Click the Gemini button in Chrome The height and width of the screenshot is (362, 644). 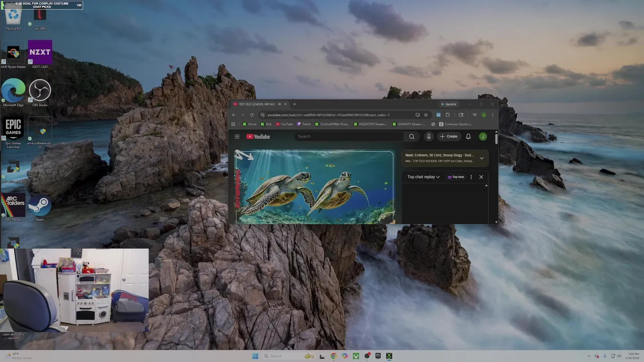(x=449, y=104)
